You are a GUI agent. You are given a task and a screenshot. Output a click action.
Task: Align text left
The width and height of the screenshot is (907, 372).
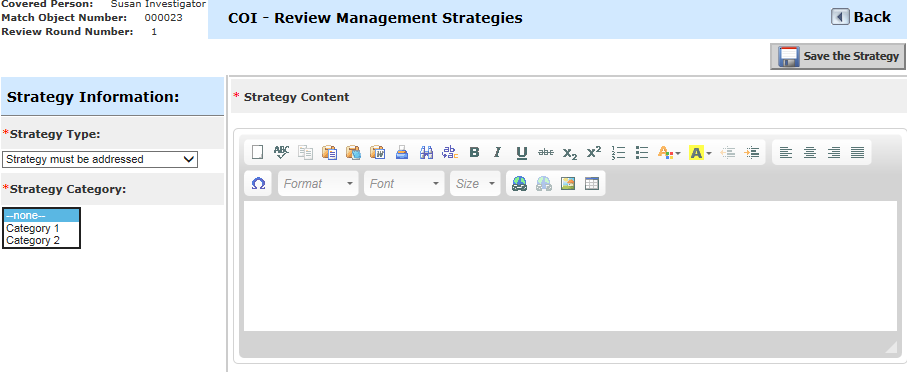[786, 152]
